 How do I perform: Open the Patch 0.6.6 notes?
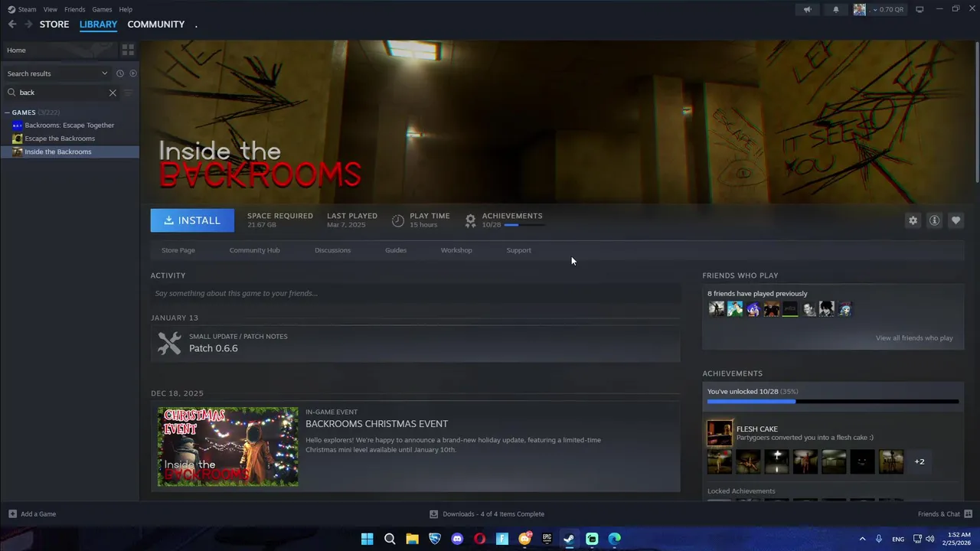[415, 343]
